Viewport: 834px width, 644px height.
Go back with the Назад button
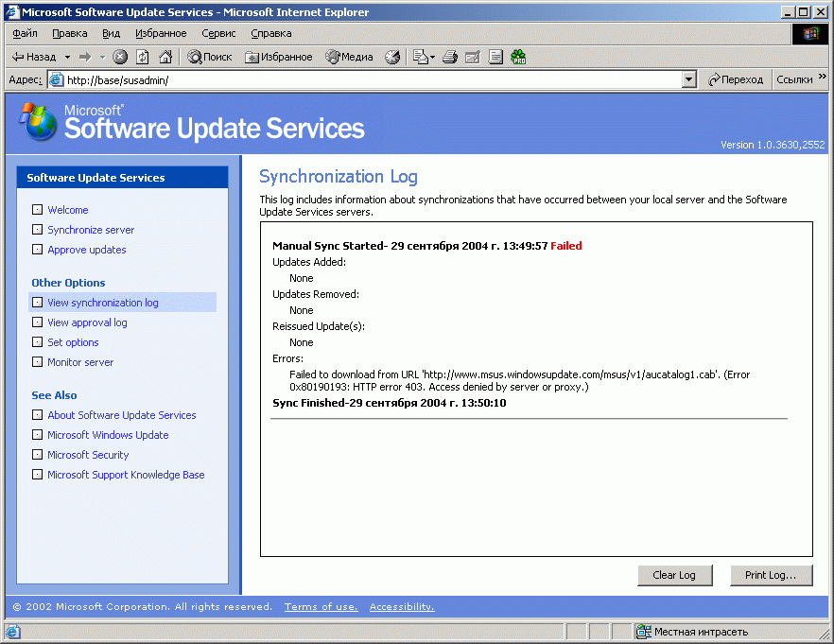coord(33,57)
